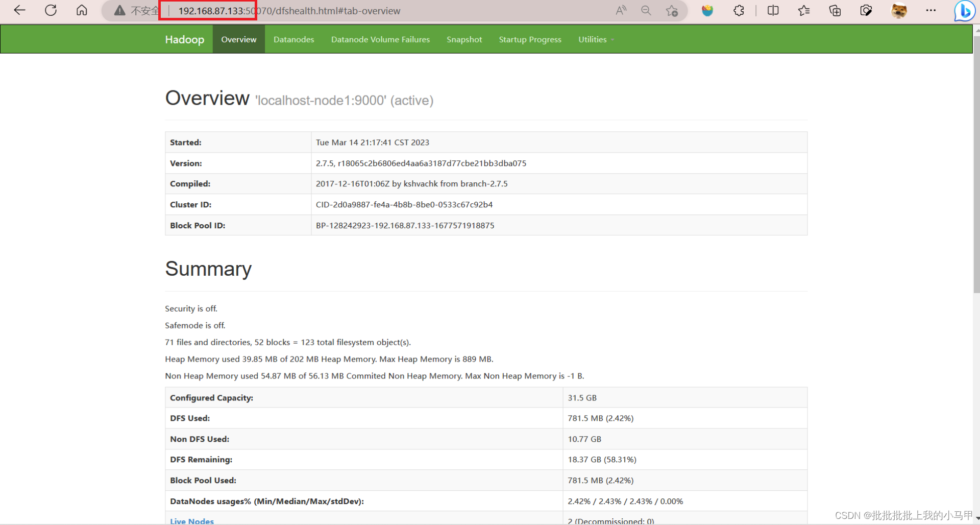
Task: Click the 'Started:' row label
Action: pos(186,142)
